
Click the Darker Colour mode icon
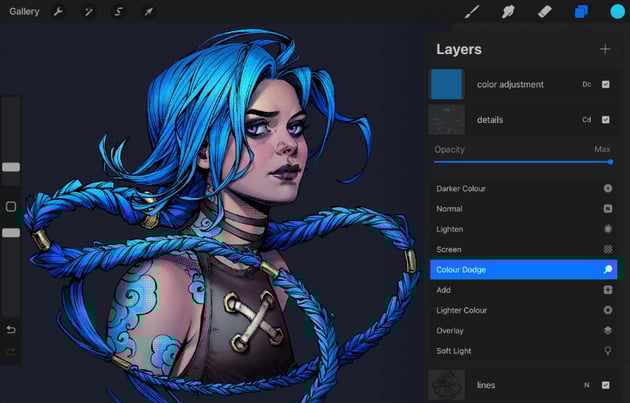[608, 188]
